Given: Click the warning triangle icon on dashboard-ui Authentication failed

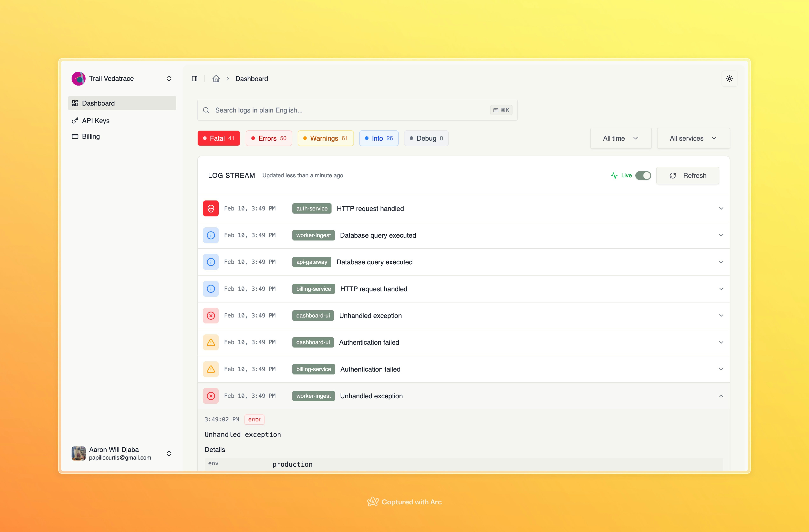Looking at the screenshot, I should pyautogui.click(x=211, y=342).
